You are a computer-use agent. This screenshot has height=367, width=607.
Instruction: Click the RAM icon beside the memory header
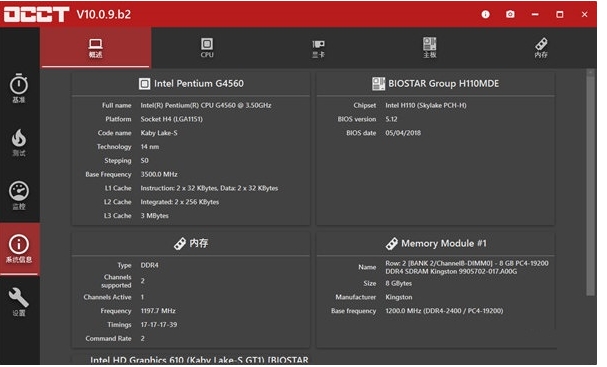pyautogui.click(x=180, y=244)
